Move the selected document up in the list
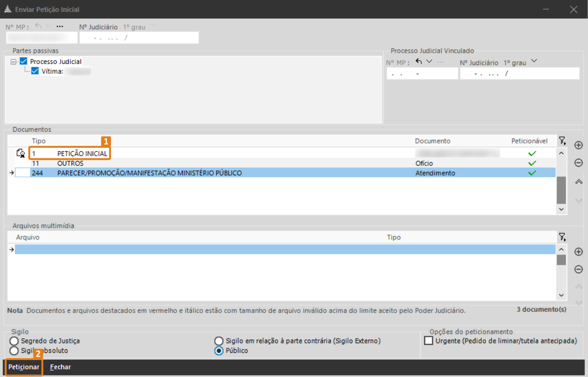588x377 pixels. [578, 182]
